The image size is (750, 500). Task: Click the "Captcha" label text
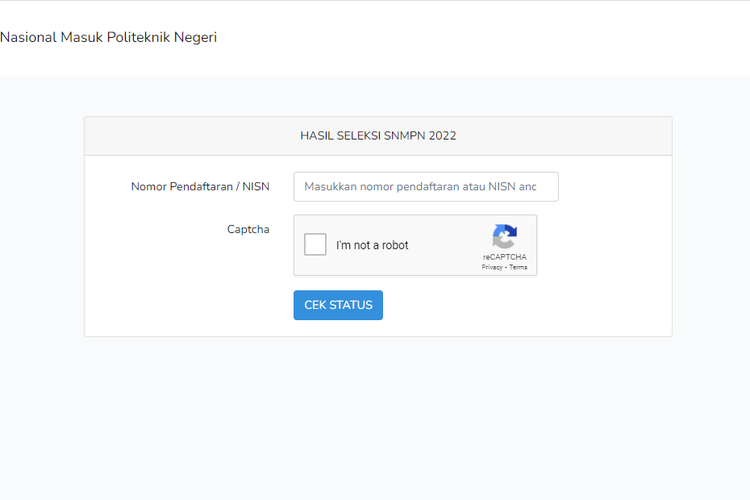click(x=248, y=229)
